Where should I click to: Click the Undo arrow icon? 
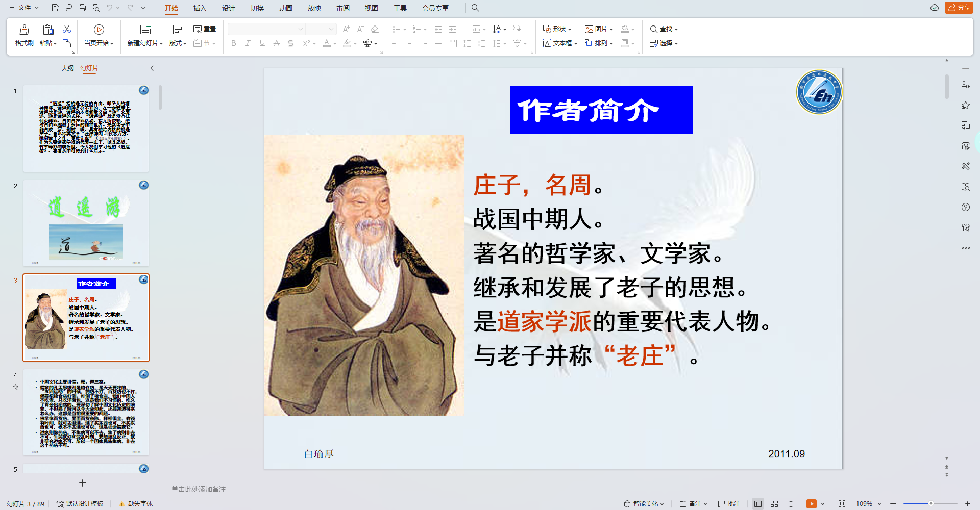point(109,8)
